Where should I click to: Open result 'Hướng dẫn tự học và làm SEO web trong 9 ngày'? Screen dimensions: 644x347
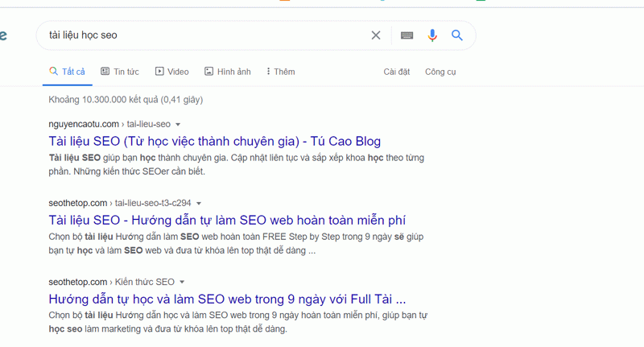(227, 299)
